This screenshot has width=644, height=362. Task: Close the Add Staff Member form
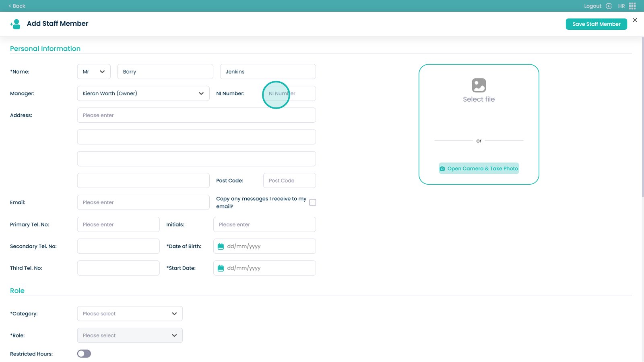[635, 20]
